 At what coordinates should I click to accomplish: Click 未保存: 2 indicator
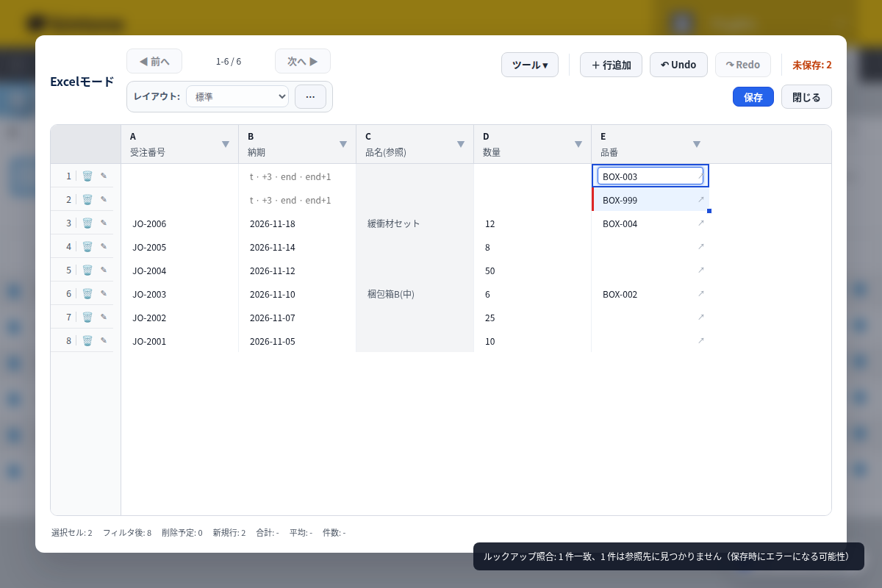point(812,65)
